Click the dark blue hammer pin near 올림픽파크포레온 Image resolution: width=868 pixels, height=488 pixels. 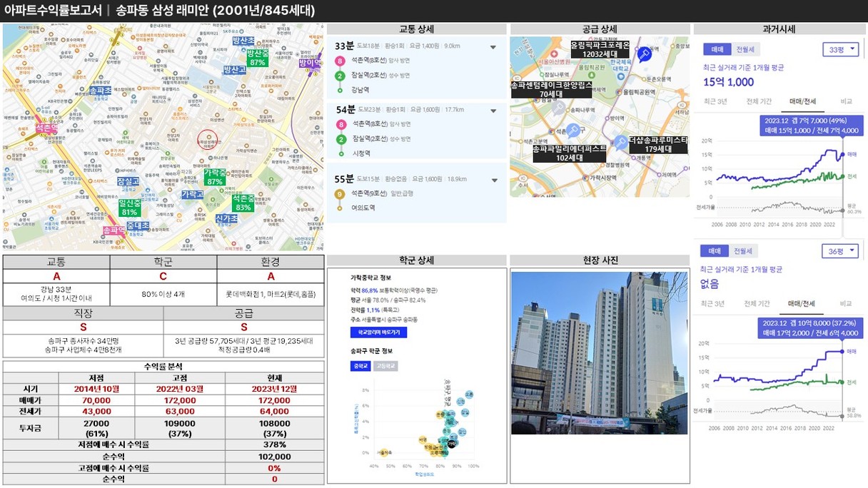click(x=645, y=54)
